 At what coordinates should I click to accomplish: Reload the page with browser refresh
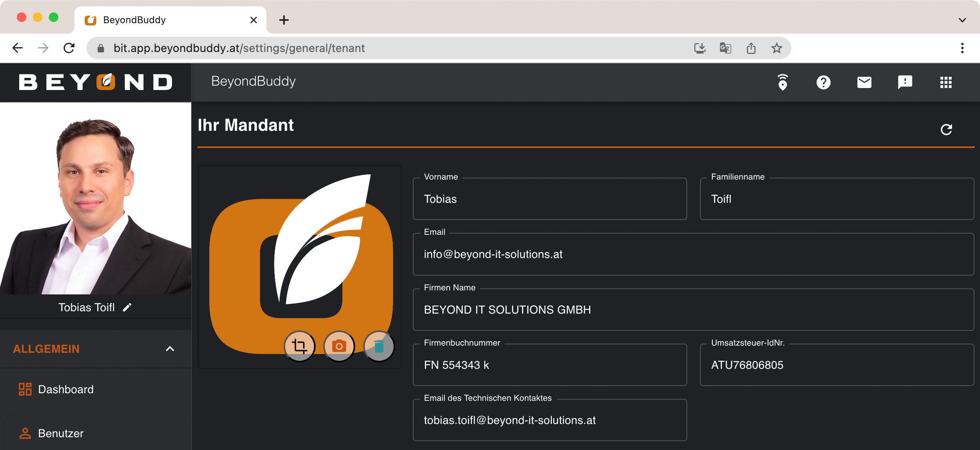point(69,48)
